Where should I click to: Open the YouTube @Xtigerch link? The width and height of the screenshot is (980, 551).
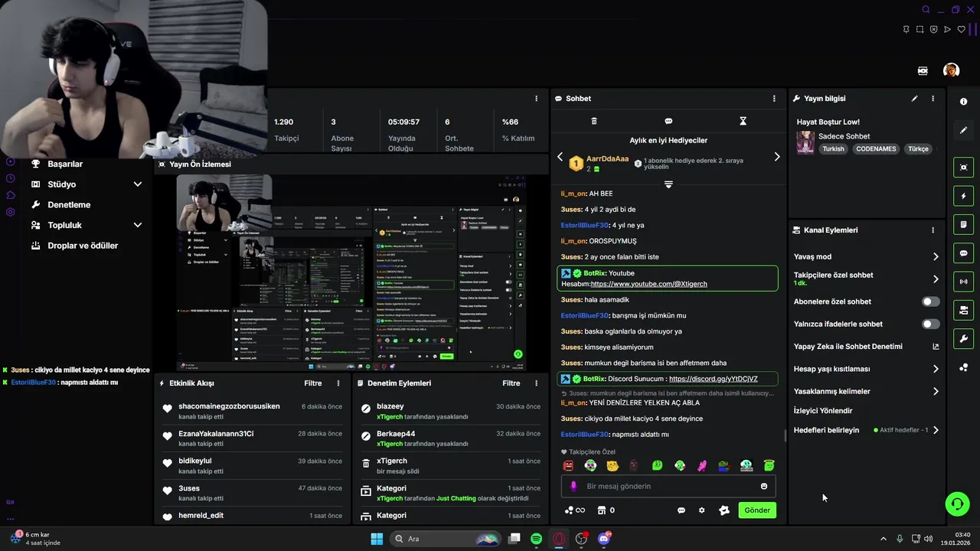(x=648, y=284)
